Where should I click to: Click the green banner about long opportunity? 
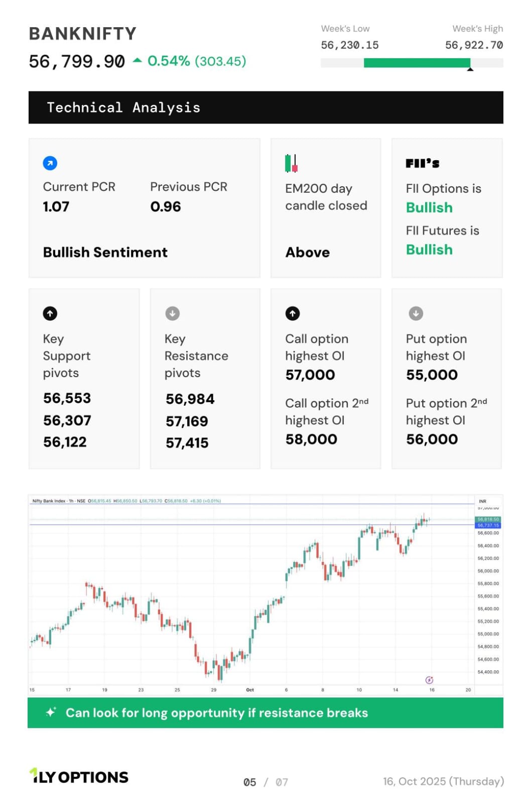265,713
